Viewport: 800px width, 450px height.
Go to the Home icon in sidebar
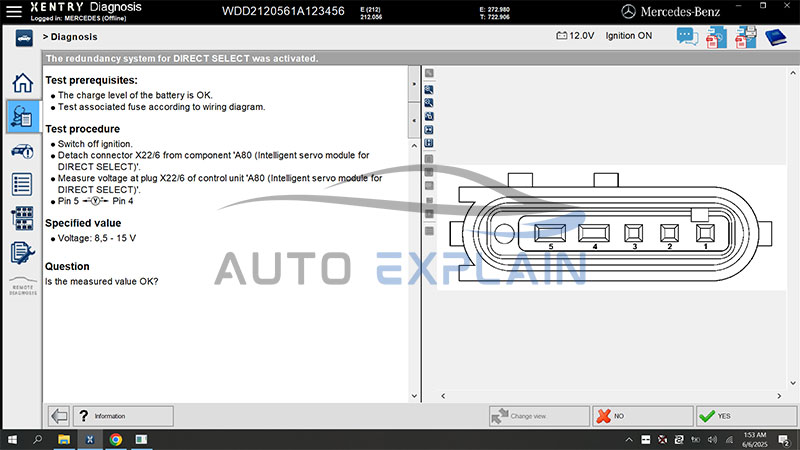[22, 83]
